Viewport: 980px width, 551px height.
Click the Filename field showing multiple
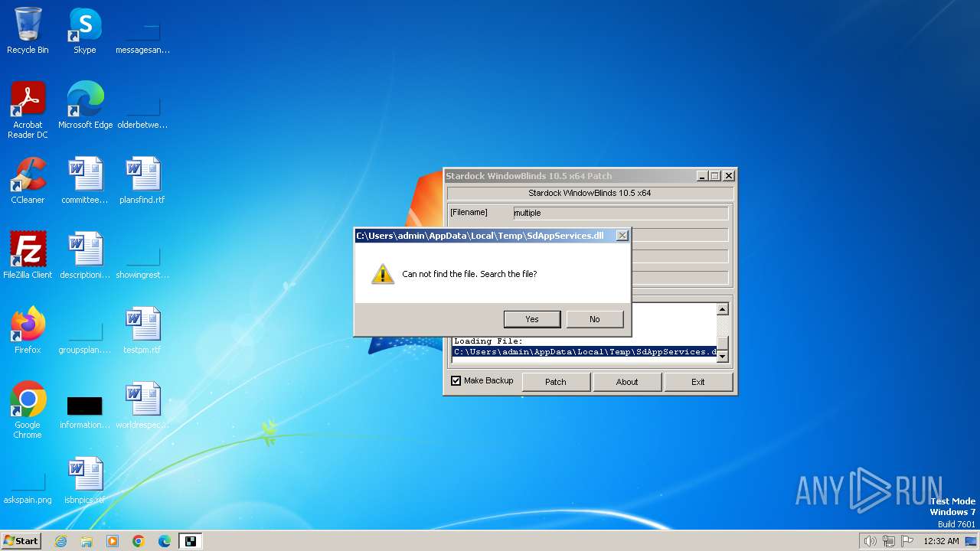click(621, 213)
